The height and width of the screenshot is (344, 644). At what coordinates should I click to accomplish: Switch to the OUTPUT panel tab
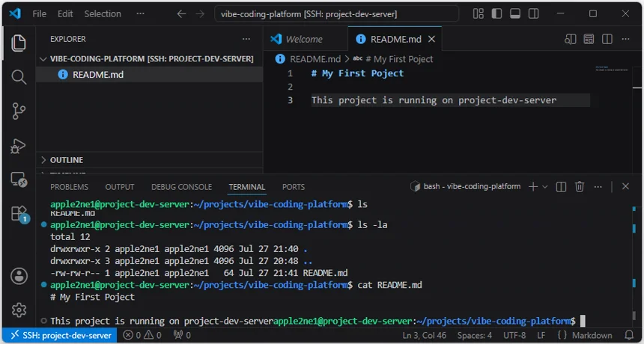(x=120, y=187)
